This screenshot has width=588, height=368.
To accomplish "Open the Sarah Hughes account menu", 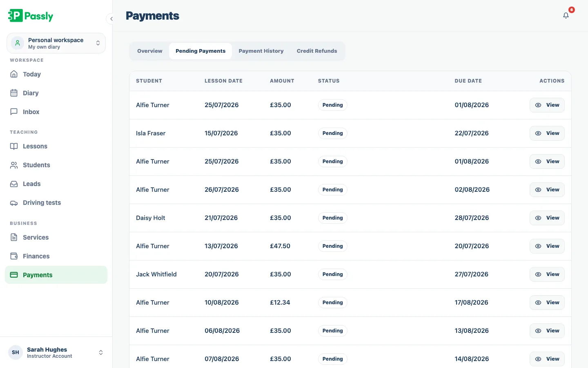I will (x=56, y=352).
